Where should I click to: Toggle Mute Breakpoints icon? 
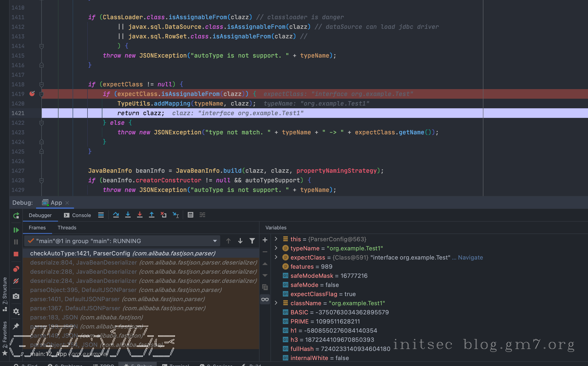click(16, 281)
